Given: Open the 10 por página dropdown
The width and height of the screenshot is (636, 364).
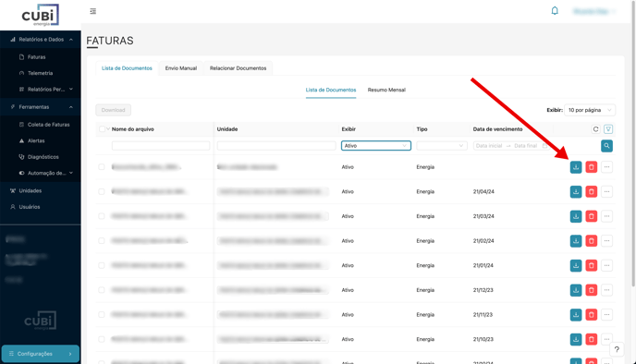Looking at the screenshot, I should 590,110.
